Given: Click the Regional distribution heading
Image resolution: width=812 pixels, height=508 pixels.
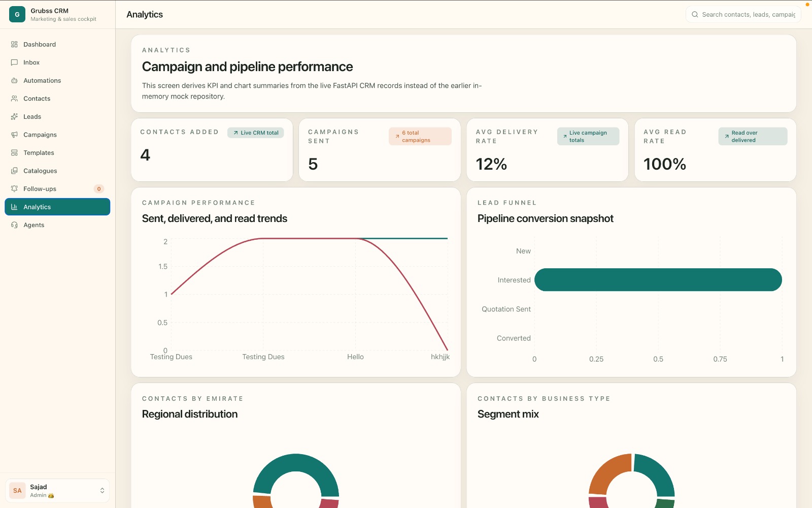Looking at the screenshot, I should click(190, 414).
